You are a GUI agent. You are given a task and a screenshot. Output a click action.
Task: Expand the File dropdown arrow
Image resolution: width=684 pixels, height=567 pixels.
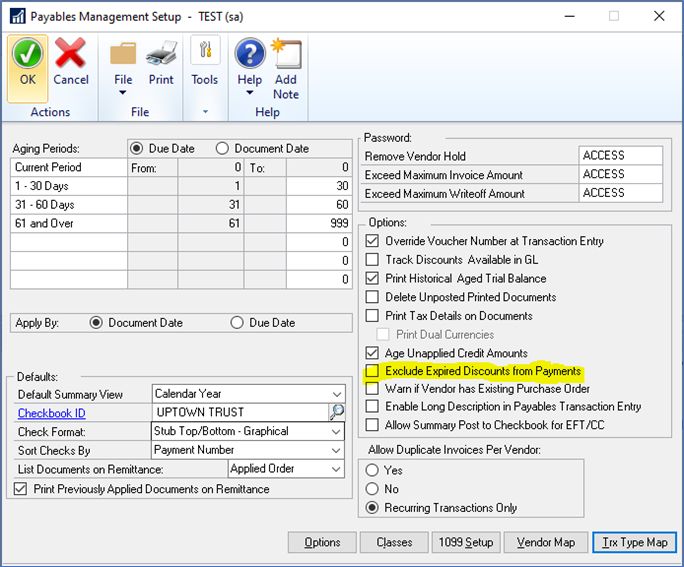pos(123,92)
